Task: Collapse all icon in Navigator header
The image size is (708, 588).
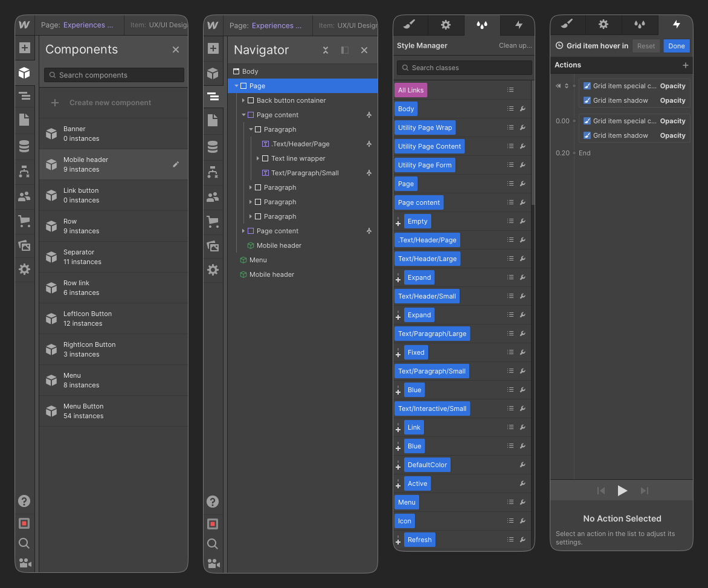Action: pyautogui.click(x=326, y=50)
